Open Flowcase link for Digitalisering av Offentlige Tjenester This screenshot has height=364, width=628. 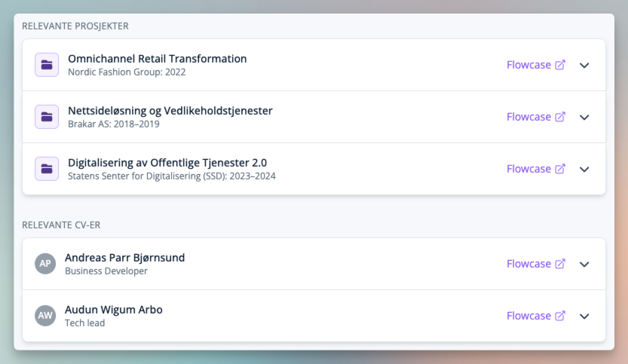[528, 169]
